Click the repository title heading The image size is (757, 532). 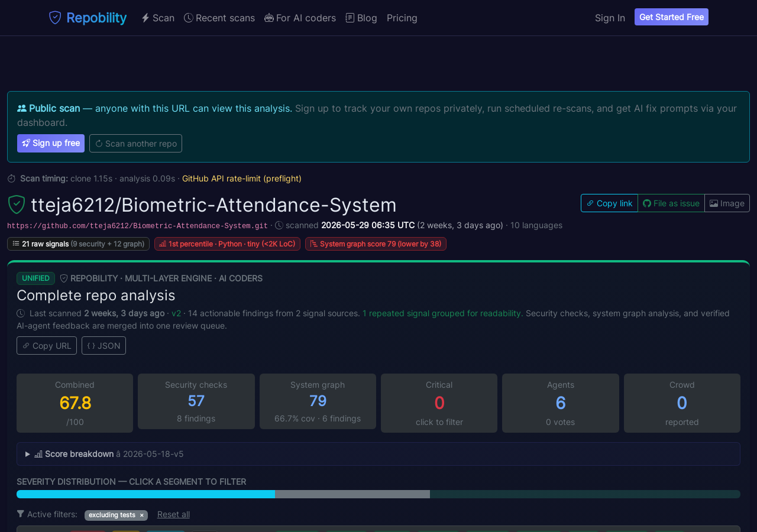pos(213,205)
